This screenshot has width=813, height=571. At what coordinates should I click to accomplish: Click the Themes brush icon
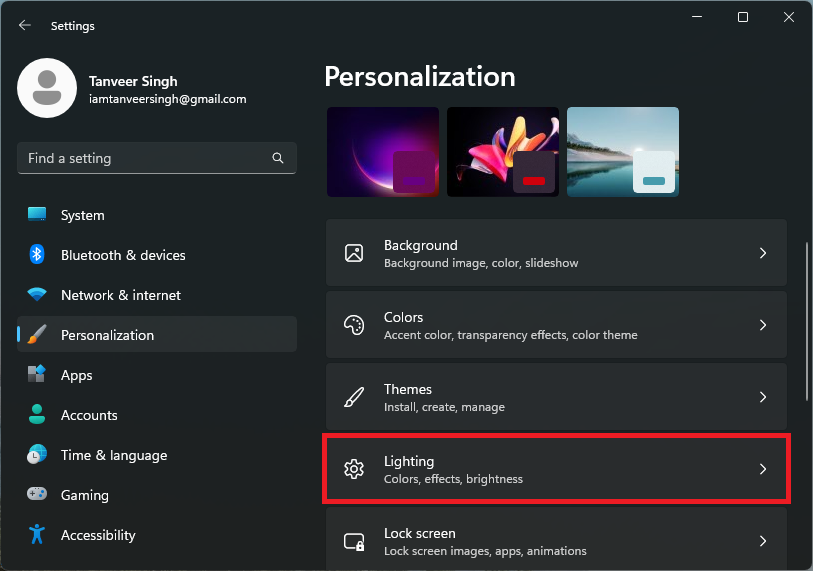tap(354, 397)
